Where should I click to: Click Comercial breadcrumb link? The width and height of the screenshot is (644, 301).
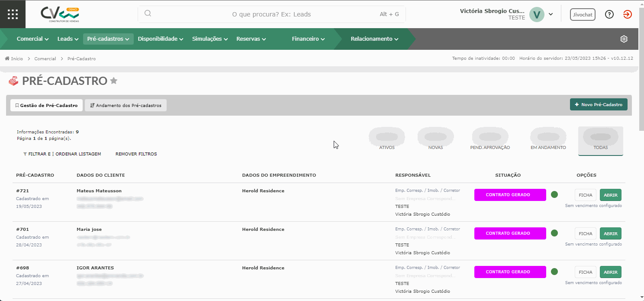(45, 58)
